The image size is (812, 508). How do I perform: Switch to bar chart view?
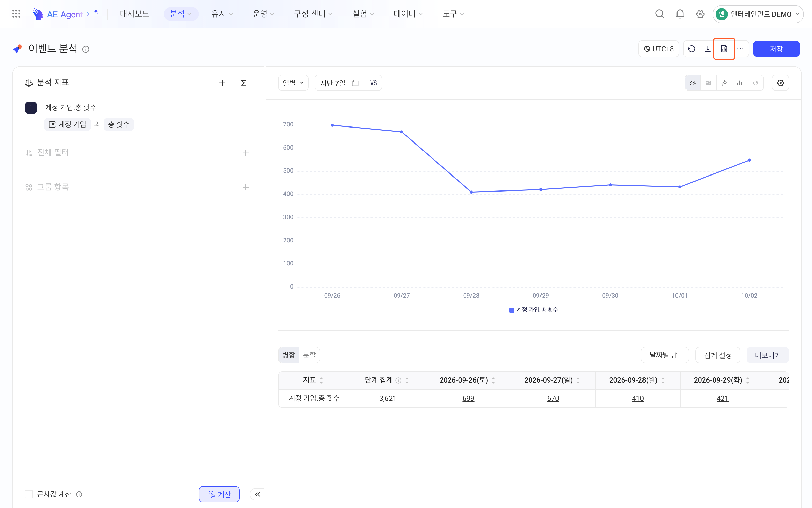click(x=740, y=83)
